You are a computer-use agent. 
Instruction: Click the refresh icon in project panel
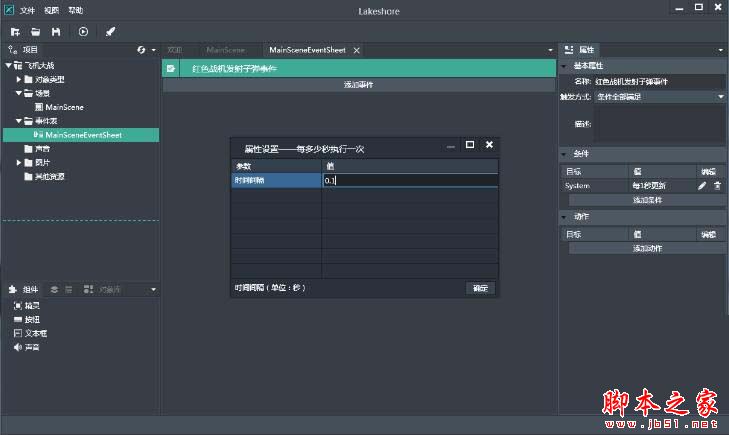coord(141,50)
